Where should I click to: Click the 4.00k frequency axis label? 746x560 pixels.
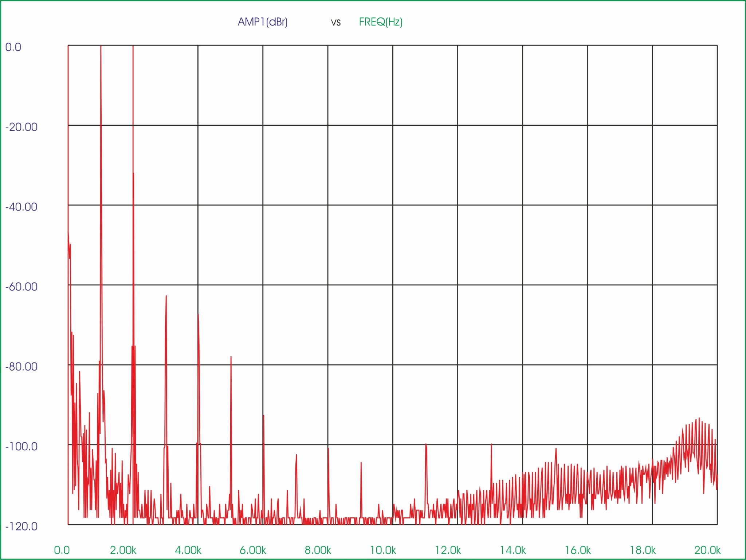tap(188, 550)
